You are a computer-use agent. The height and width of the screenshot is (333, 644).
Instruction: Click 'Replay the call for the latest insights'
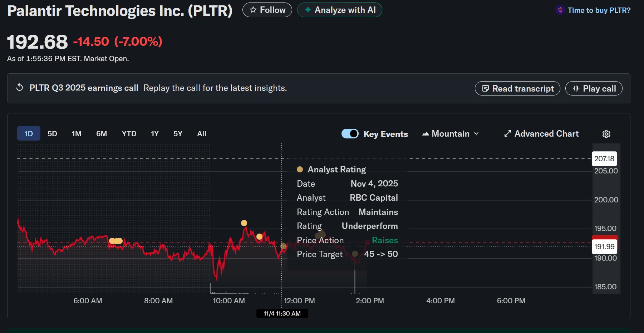pos(215,88)
